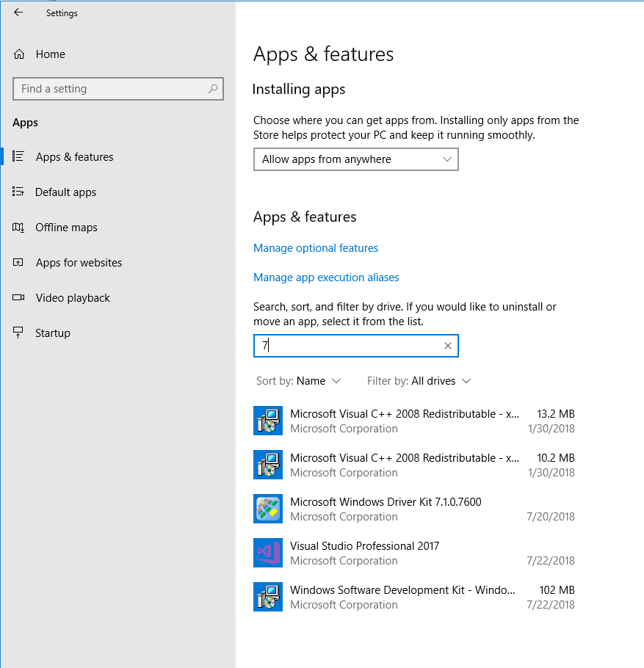Select Apps & features in the sidebar
Image resolution: width=644 pixels, height=668 pixels.
tap(75, 157)
